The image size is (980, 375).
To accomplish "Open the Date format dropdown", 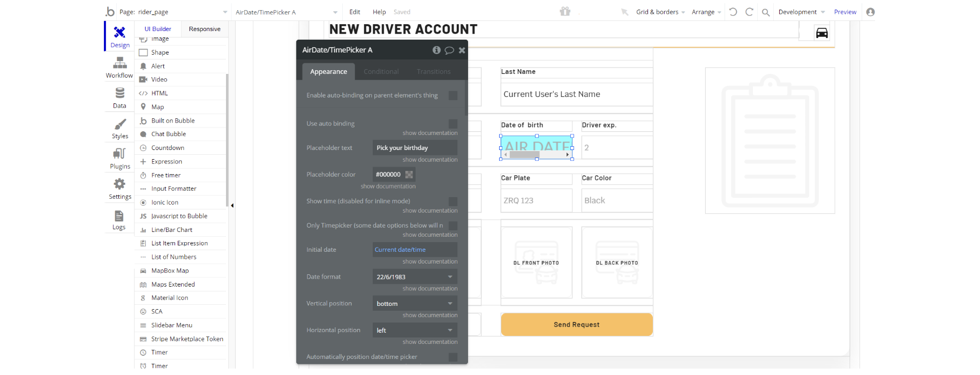I will [x=415, y=277].
